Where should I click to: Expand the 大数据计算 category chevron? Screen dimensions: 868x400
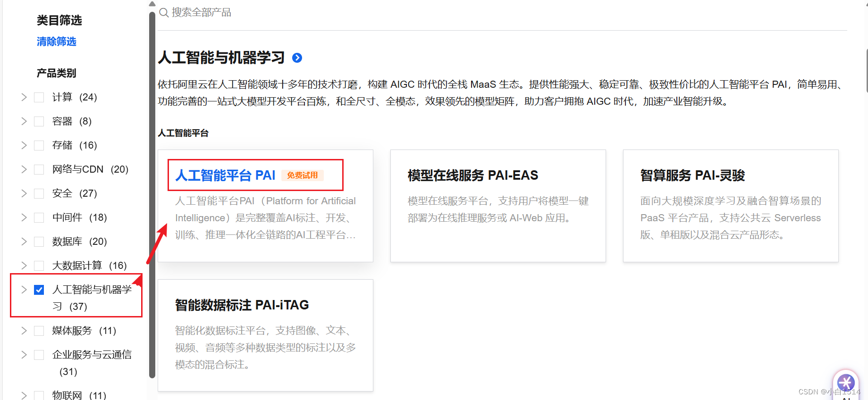pos(24,266)
